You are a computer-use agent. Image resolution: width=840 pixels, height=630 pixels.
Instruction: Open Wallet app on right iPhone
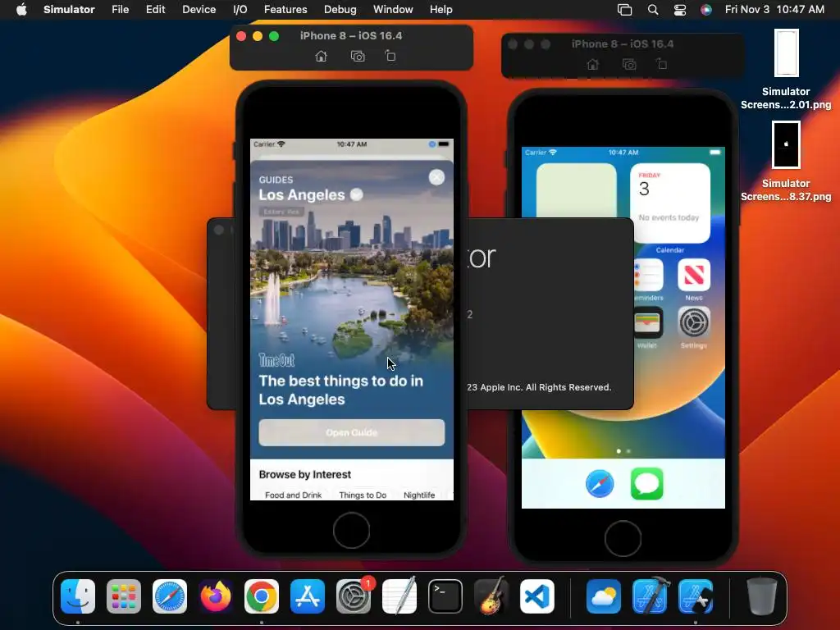(x=648, y=322)
